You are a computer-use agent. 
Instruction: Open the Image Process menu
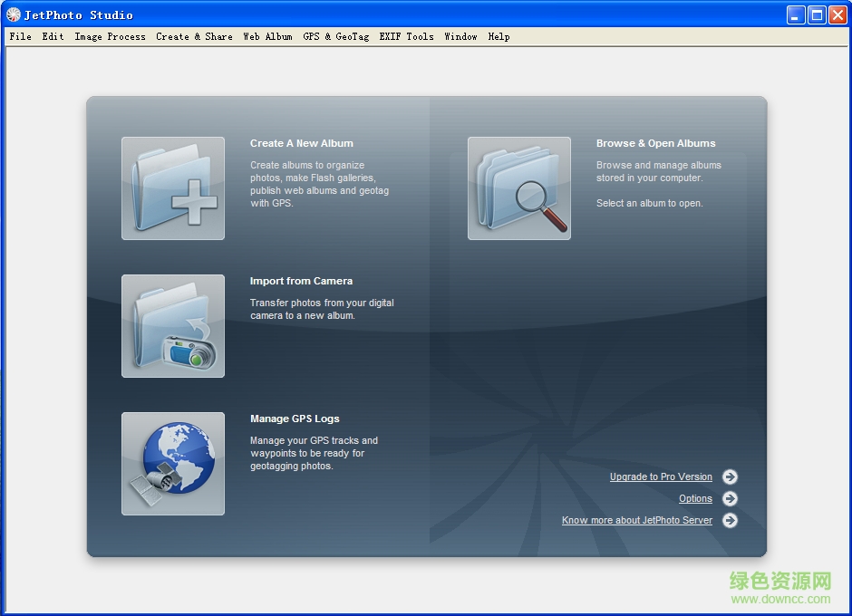pos(110,37)
